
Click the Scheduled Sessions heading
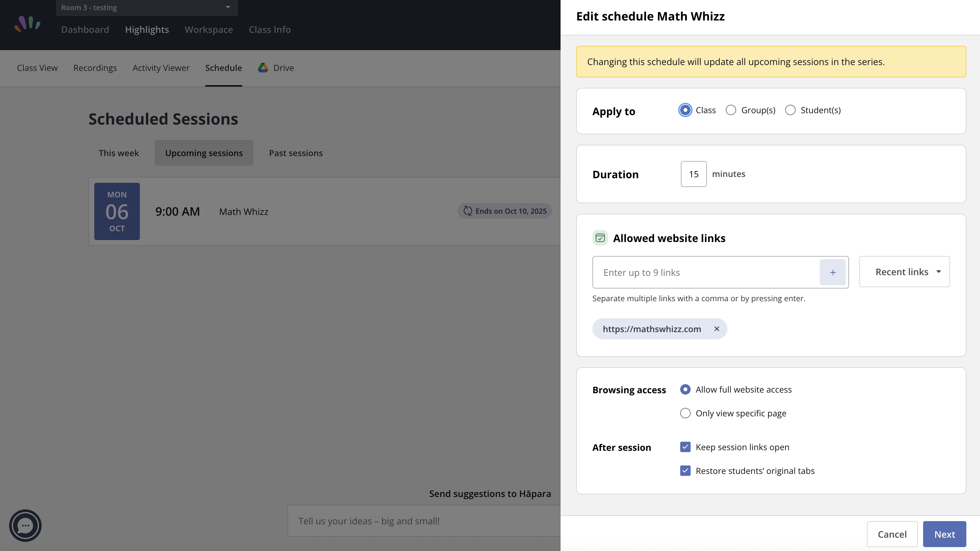[x=163, y=119]
